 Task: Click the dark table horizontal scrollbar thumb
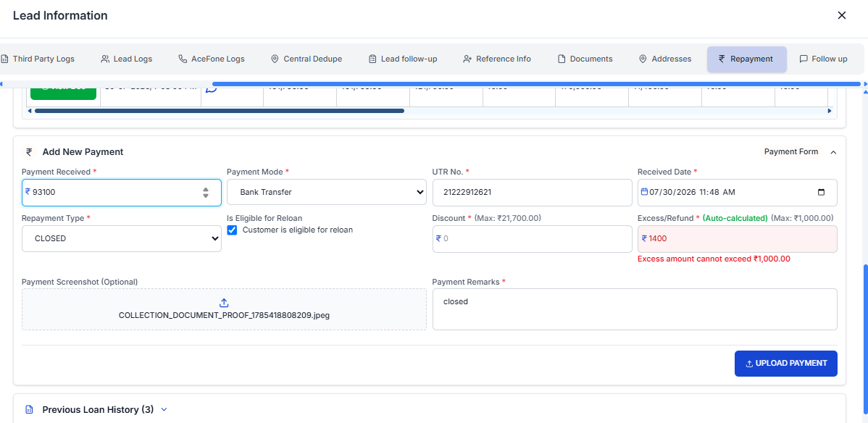point(220,111)
